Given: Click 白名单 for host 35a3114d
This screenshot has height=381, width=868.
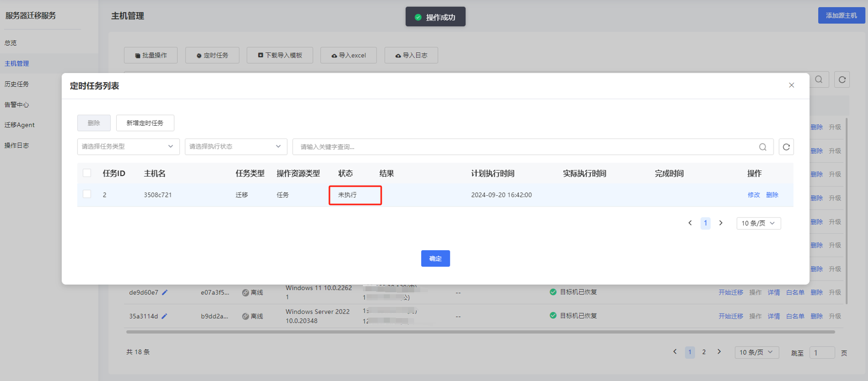Looking at the screenshot, I should tap(795, 317).
